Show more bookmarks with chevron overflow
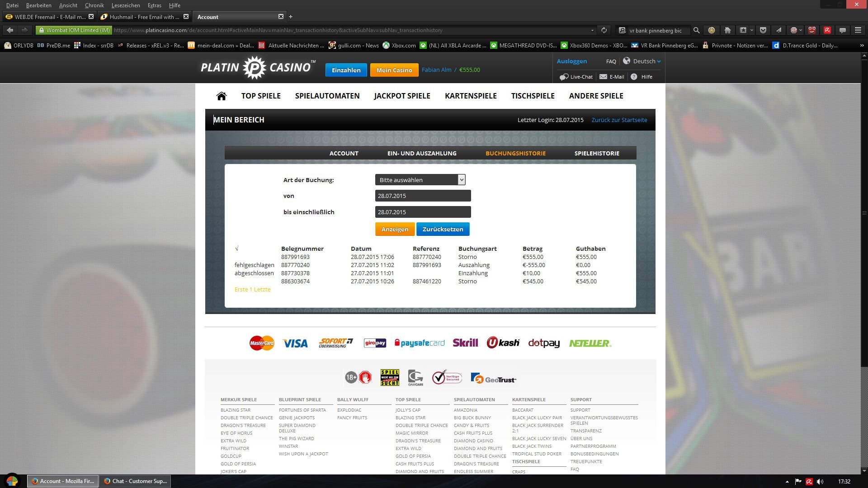 862,45
